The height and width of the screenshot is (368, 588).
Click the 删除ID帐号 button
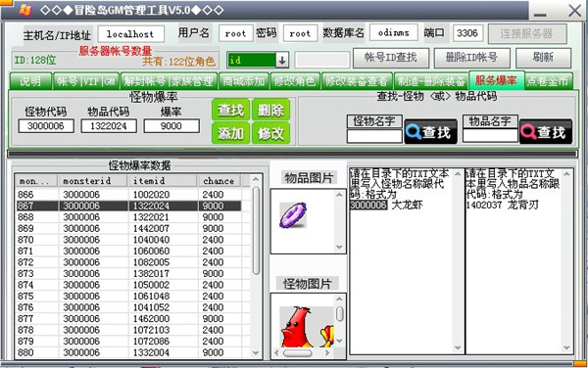(471, 58)
